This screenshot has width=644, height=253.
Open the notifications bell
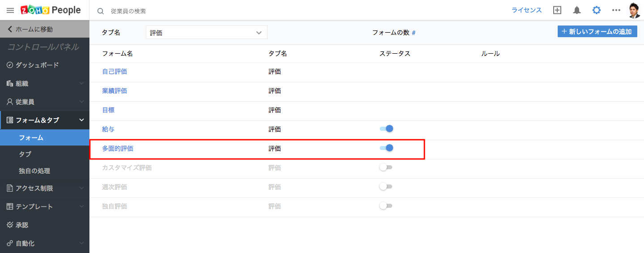pyautogui.click(x=577, y=10)
